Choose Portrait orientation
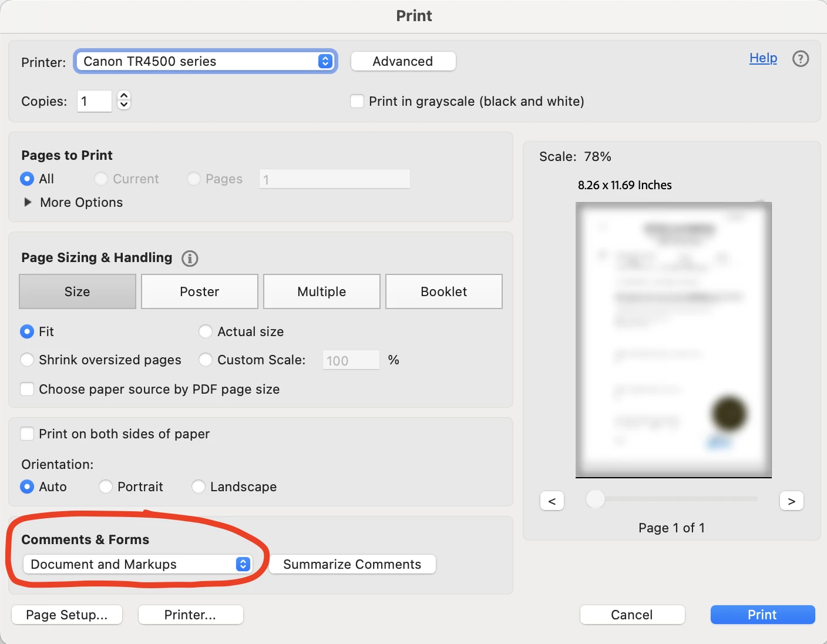 click(106, 487)
